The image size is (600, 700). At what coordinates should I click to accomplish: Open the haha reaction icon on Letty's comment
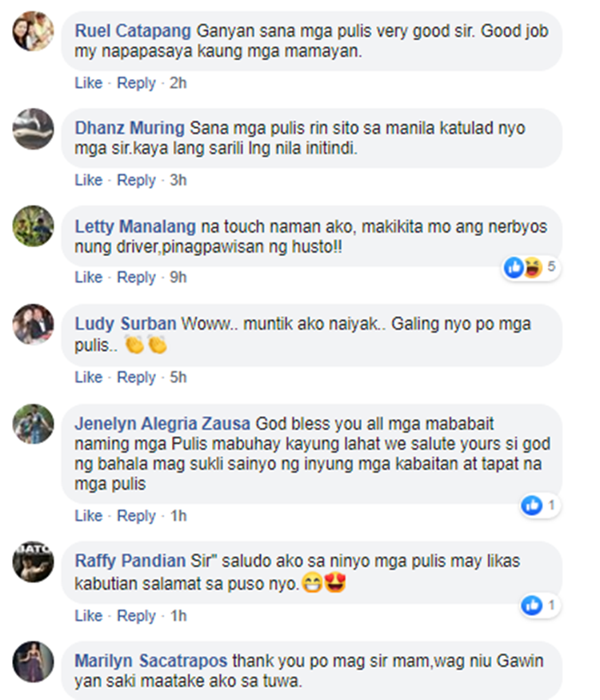[533, 267]
